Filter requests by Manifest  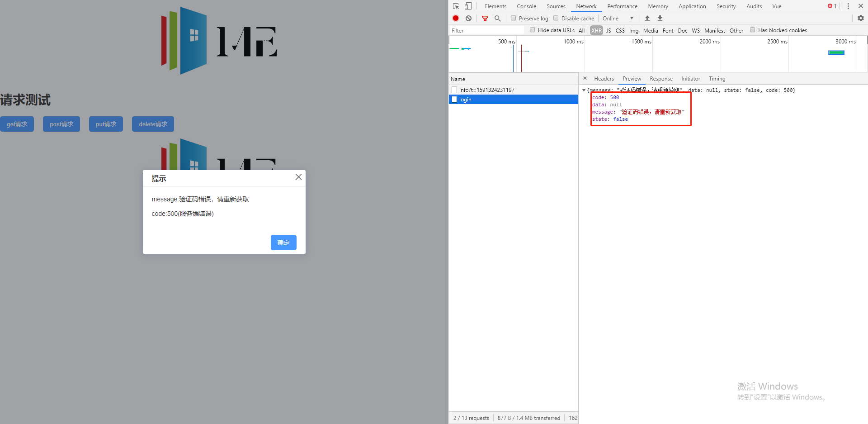point(715,31)
